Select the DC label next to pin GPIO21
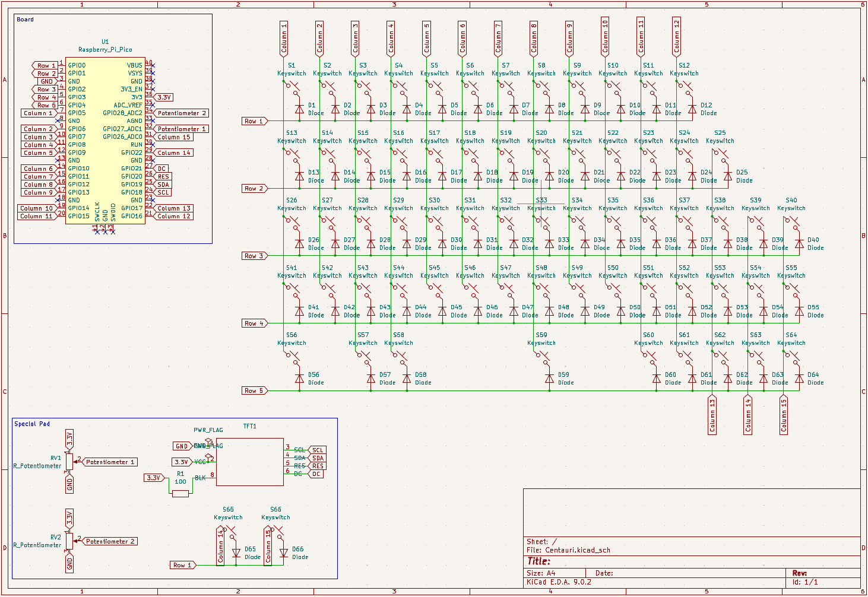This screenshot has height=597, width=868. [161, 169]
